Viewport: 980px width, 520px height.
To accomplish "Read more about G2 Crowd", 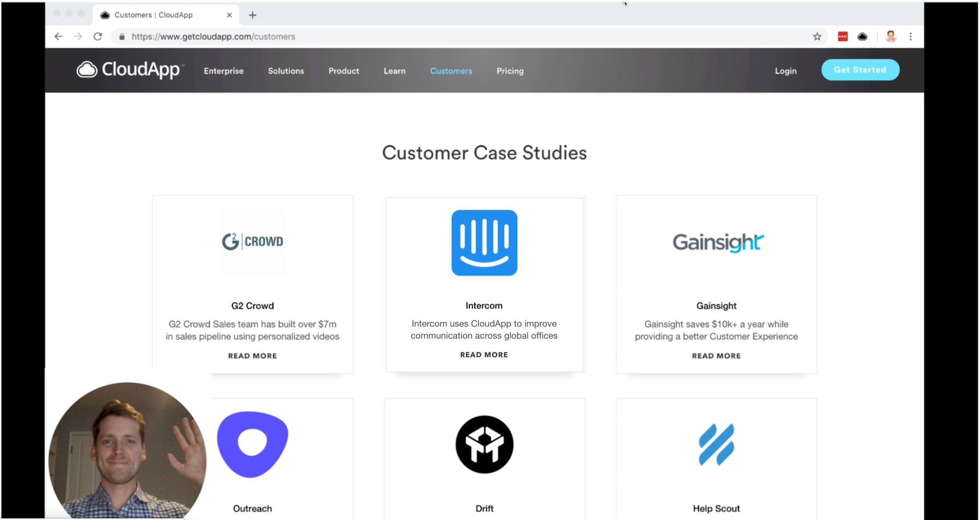I will point(252,356).
